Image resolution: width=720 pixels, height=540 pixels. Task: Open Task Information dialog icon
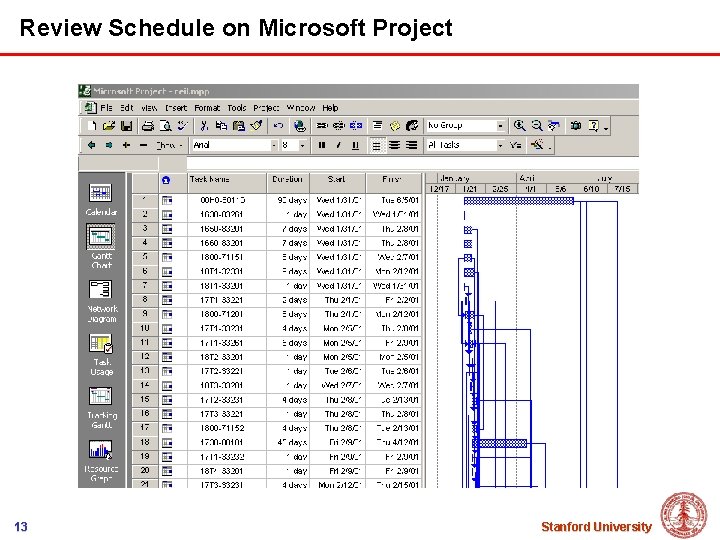377,125
